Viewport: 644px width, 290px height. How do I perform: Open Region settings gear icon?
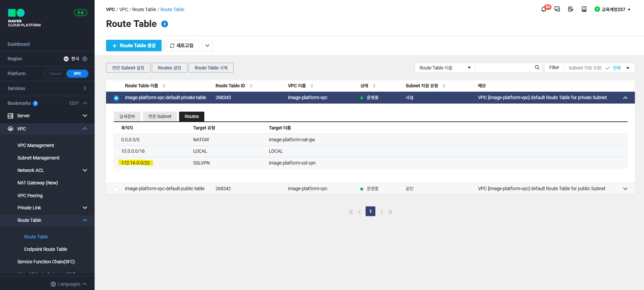[85, 59]
